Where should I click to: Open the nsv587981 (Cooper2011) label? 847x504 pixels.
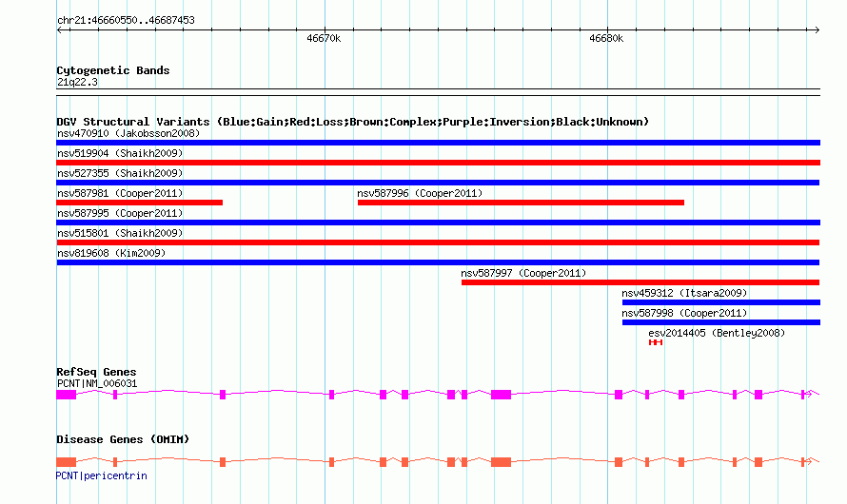[120, 193]
